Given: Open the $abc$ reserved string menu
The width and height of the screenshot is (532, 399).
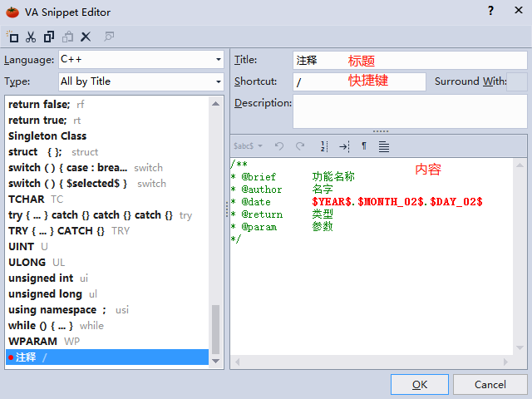Looking at the screenshot, I should tap(248, 146).
